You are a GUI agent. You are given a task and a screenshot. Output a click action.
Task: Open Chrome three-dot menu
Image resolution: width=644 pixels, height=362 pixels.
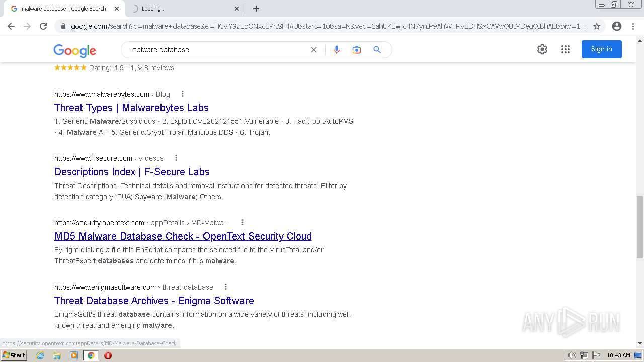click(x=633, y=26)
